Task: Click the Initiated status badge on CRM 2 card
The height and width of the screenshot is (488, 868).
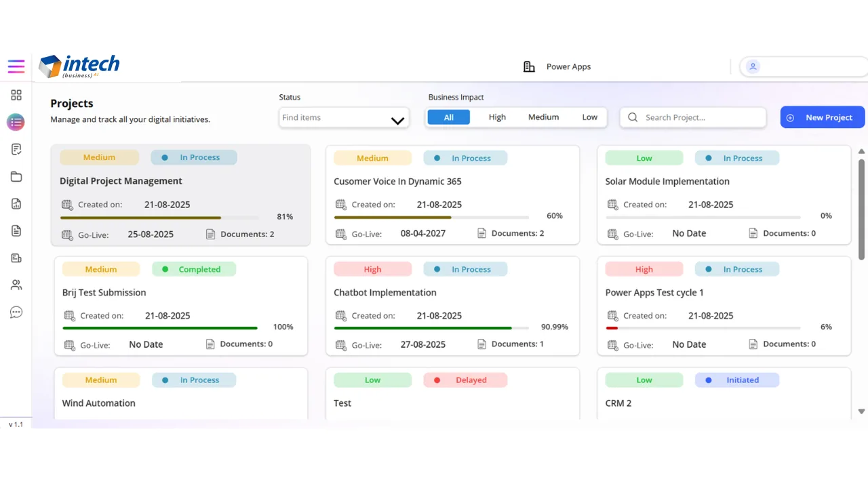Action: pyautogui.click(x=737, y=380)
